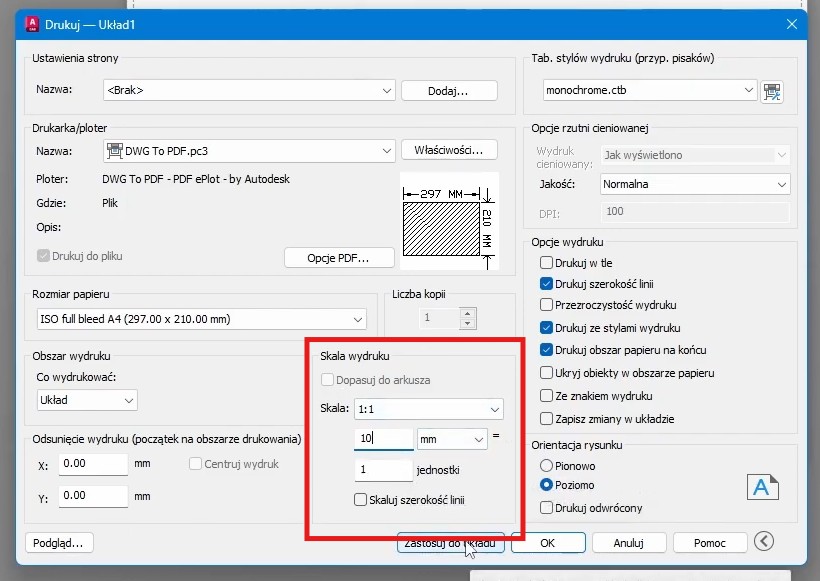820x581 pixels.
Task: Click the plot style table editor icon
Action: [772, 91]
